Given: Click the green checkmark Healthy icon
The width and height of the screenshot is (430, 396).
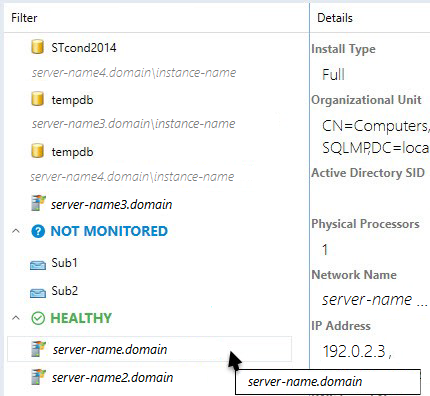Looking at the screenshot, I should [x=38, y=318].
